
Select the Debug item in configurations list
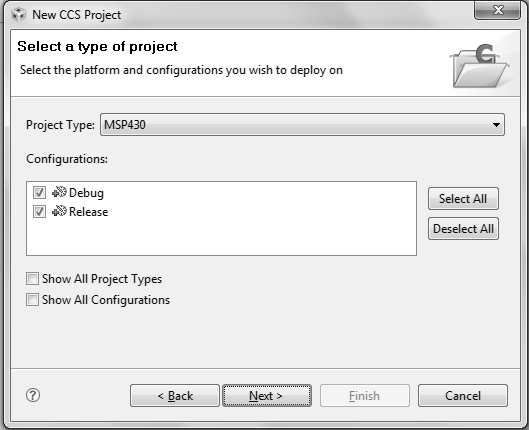[x=86, y=193]
